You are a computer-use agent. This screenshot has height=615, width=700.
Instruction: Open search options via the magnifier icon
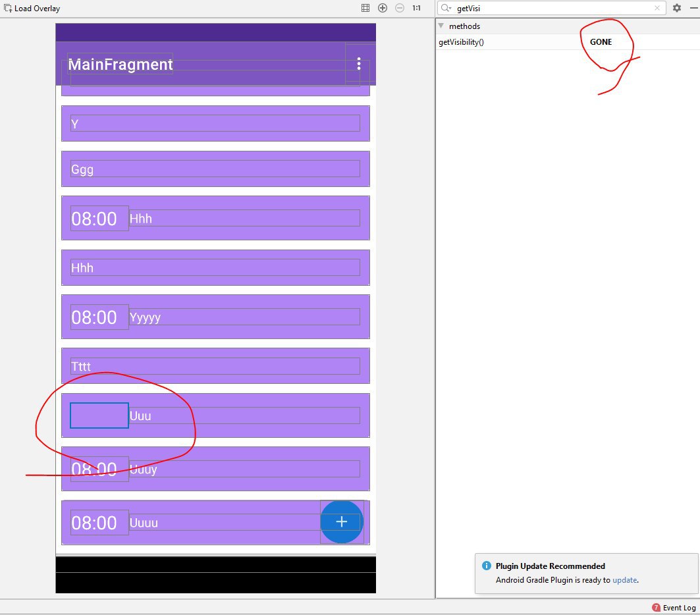[x=446, y=8]
